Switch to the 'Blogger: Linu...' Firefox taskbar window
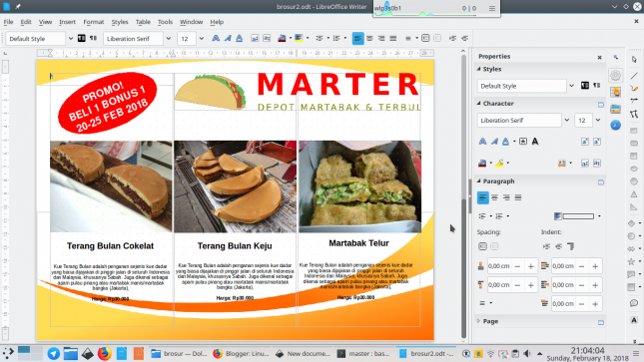 click(241, 353)
